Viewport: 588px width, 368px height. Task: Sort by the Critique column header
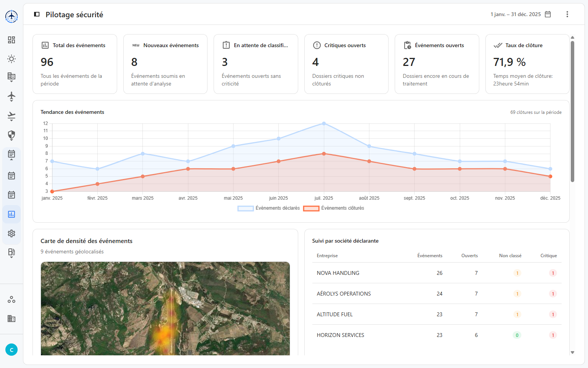(549, 256)
